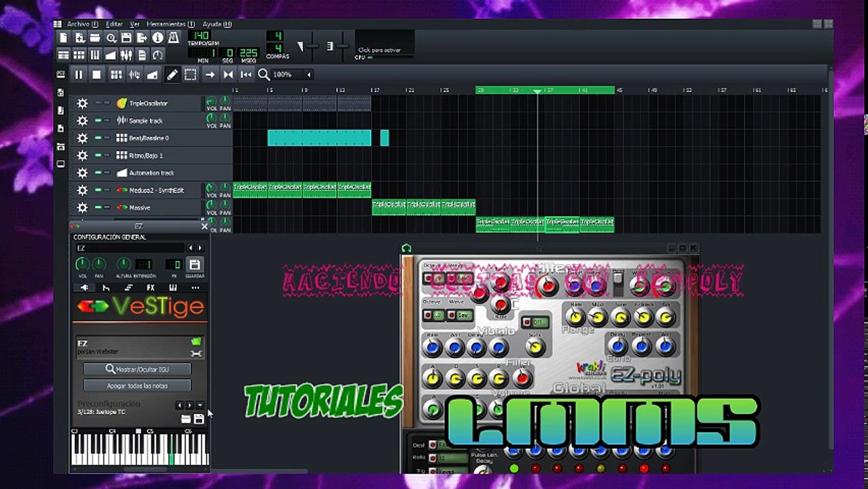
Task: Open the Herramientas menu
Action: [170, 24]
